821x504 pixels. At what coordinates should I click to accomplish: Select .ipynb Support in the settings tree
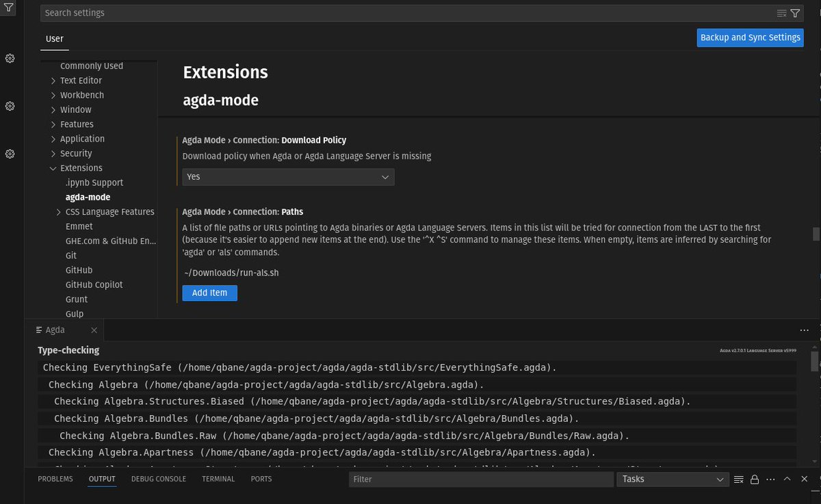click(x=94, y=183)
